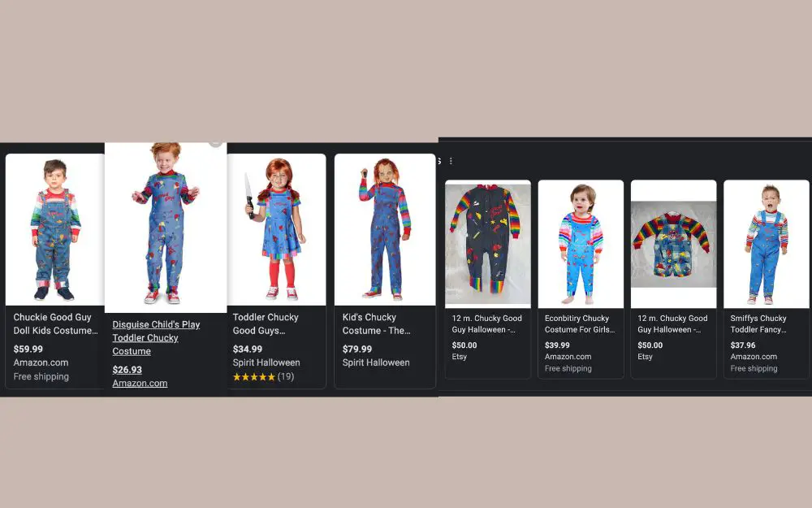
Task: View the Econbitiry Chucky Costume baby photo
Action: pos(581,244)
